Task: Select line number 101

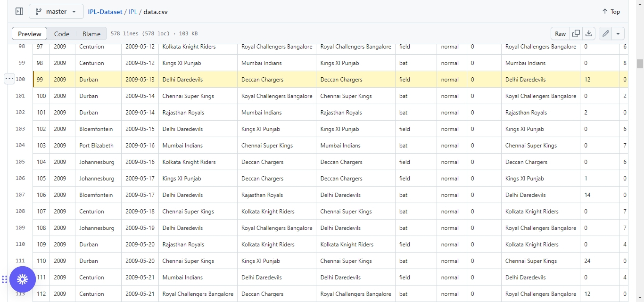Action: click(20, 96)
